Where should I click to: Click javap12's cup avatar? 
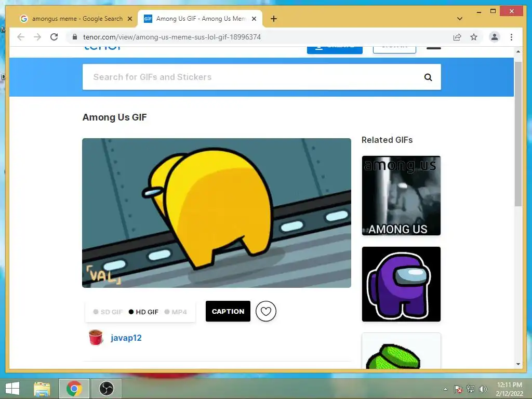[x=96, y=338]
